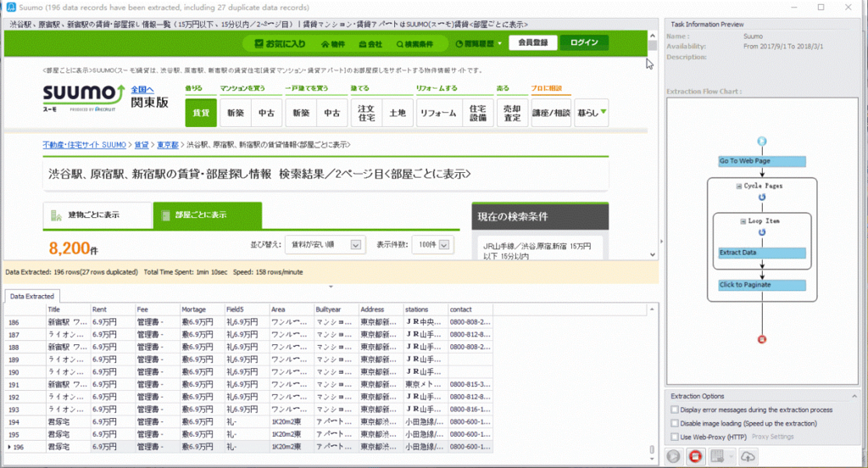The image size is (868, 468).
Task: Open the 講座/相談 navigation tab
Action: click(551, 113)
